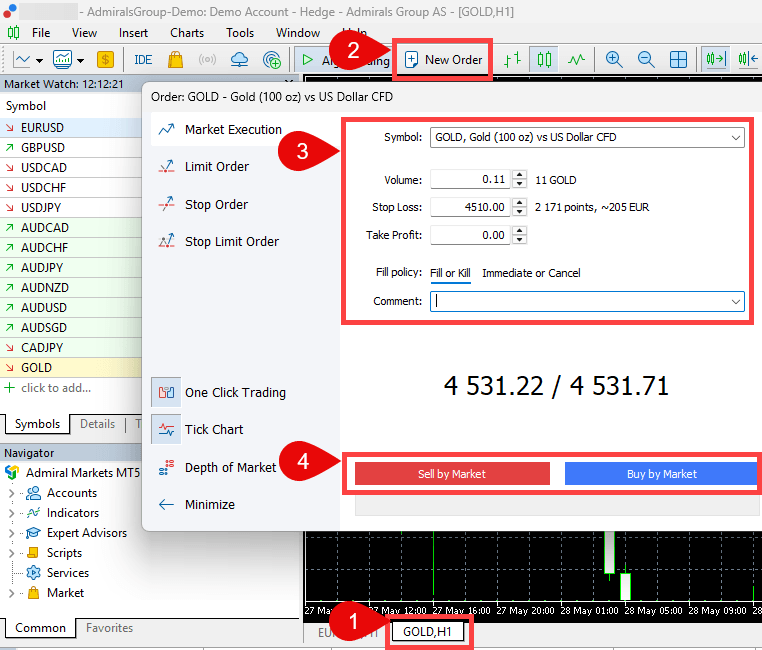Open Depth of Market option
Screen dimensions: 762x650
230,467
